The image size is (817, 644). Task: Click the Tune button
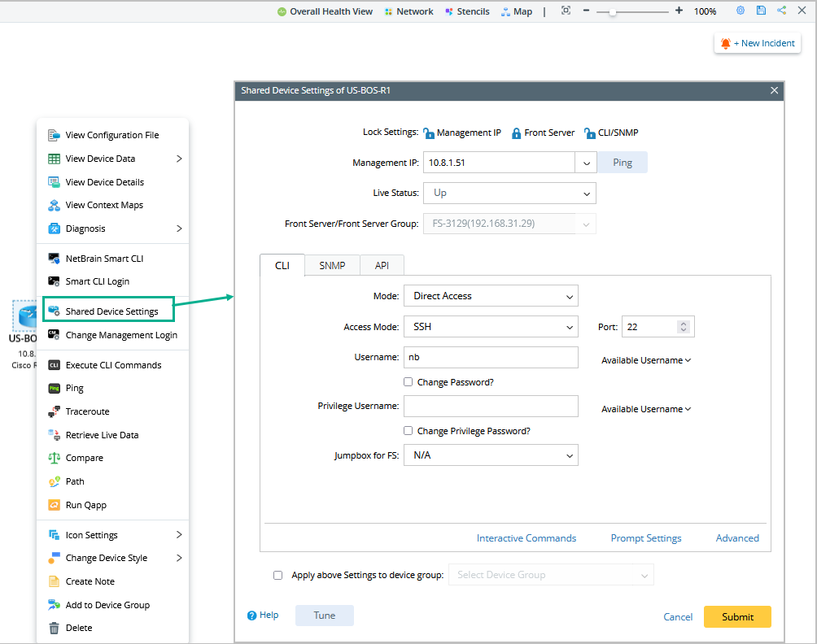tap(324, 616)
